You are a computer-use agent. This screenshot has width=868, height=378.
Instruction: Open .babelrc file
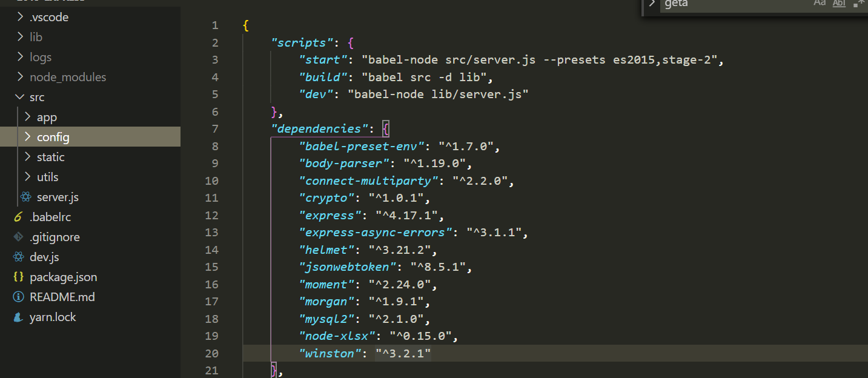(50, 217)
